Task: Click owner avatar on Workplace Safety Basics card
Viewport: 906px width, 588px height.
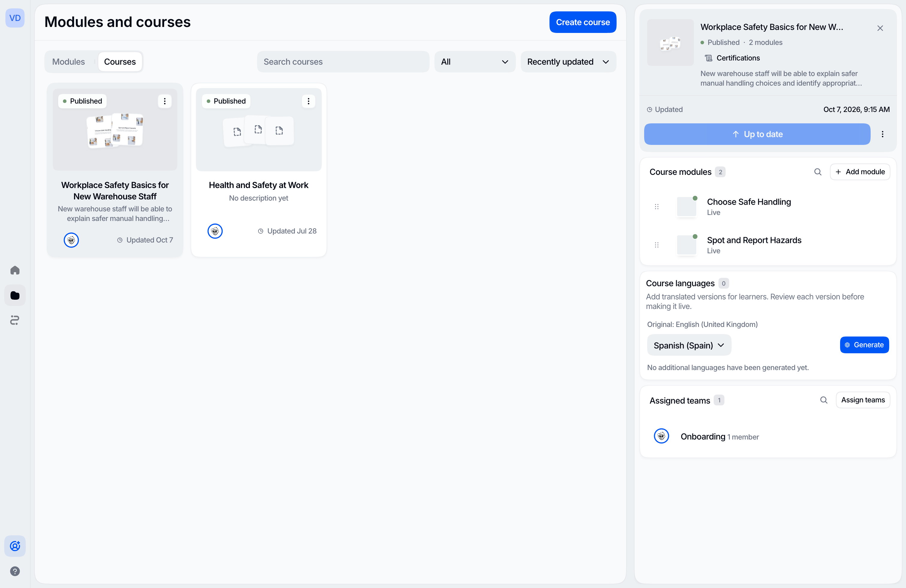Action: (71, 240)
